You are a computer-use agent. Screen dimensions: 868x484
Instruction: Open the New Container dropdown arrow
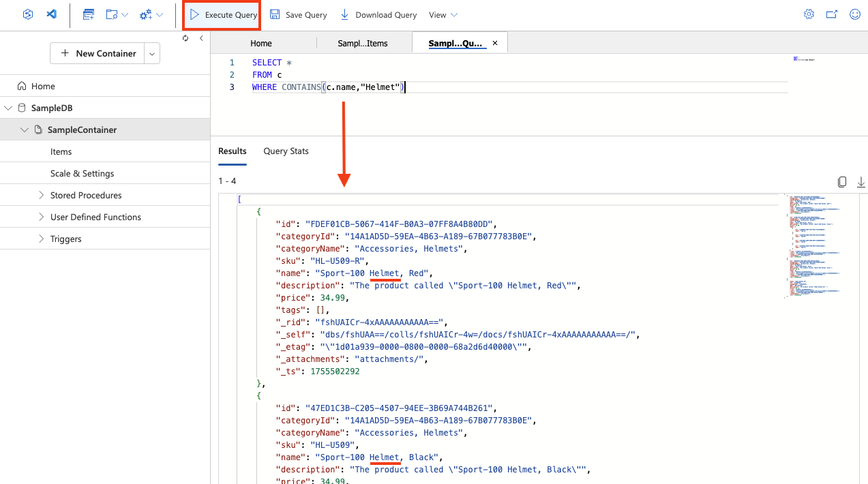[153, 52]
